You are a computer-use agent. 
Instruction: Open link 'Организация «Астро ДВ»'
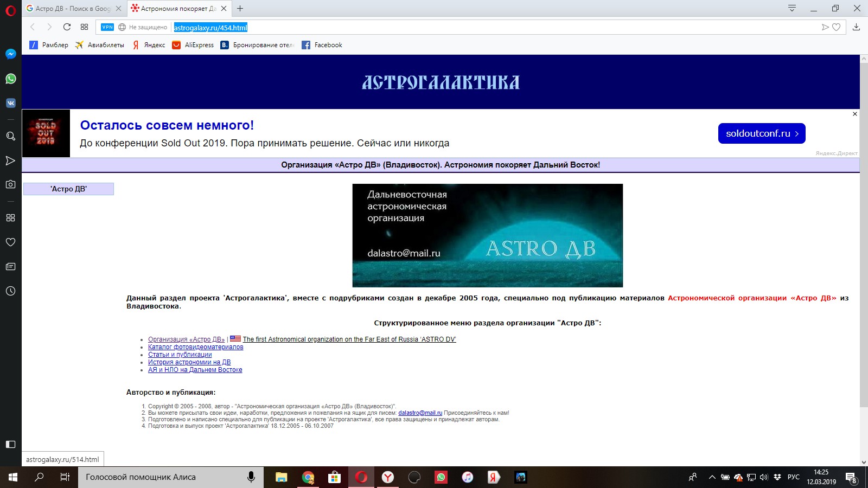[186, 339]
